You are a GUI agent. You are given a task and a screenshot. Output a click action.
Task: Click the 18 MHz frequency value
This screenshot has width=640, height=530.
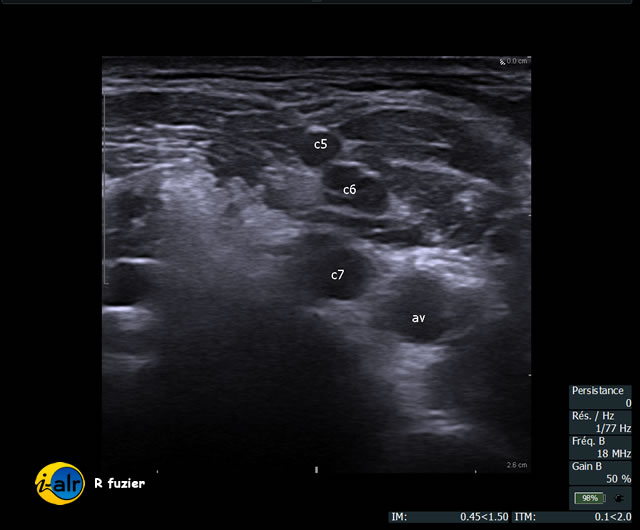(610, 453)
